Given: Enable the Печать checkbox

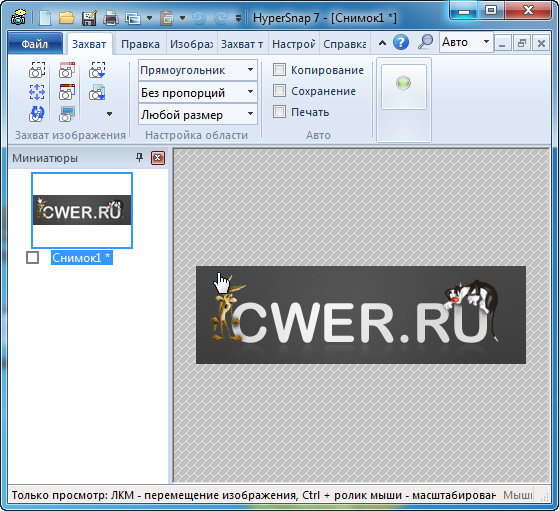Looking at the screenshot, I should click(279, 112).
